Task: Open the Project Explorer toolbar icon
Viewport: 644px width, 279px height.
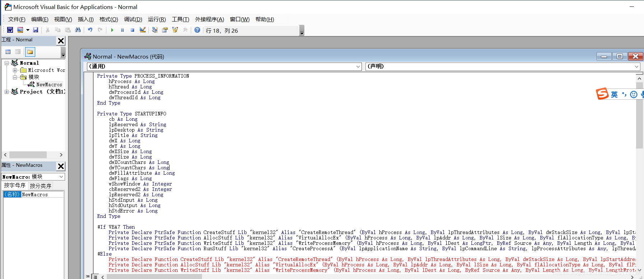Action: point(155,30)
